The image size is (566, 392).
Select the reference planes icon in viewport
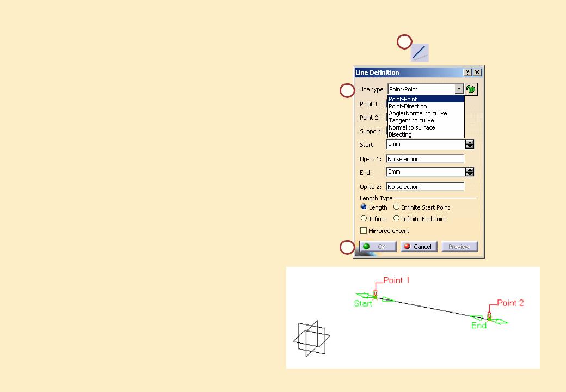[x=311, y=339]
